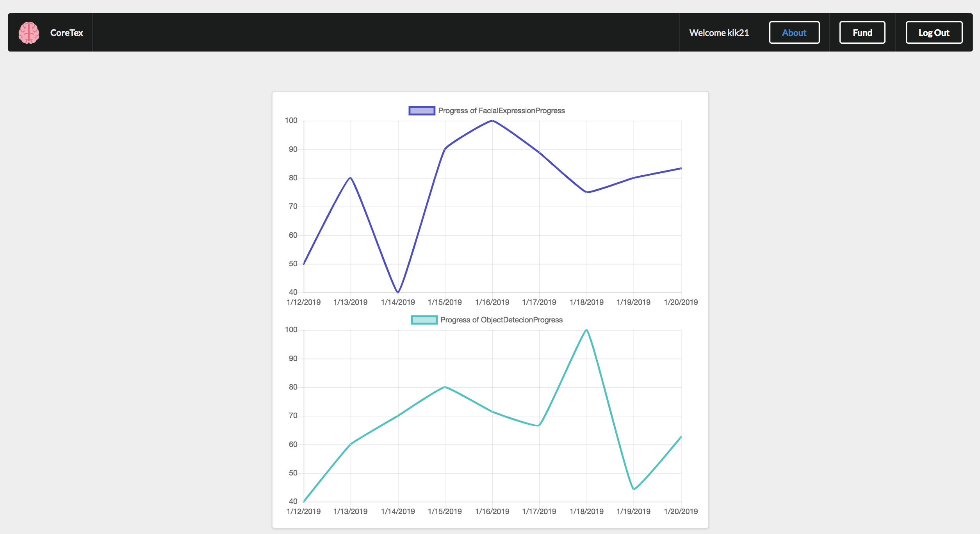980x534 pixels.
Task: Click the Welcome kik21 text
Action: pyautogui.click(x=719, y=33)
